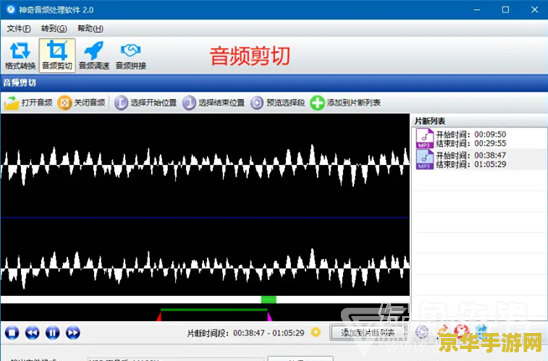Click the MP3 icon of first clip

tap(425, 139)
